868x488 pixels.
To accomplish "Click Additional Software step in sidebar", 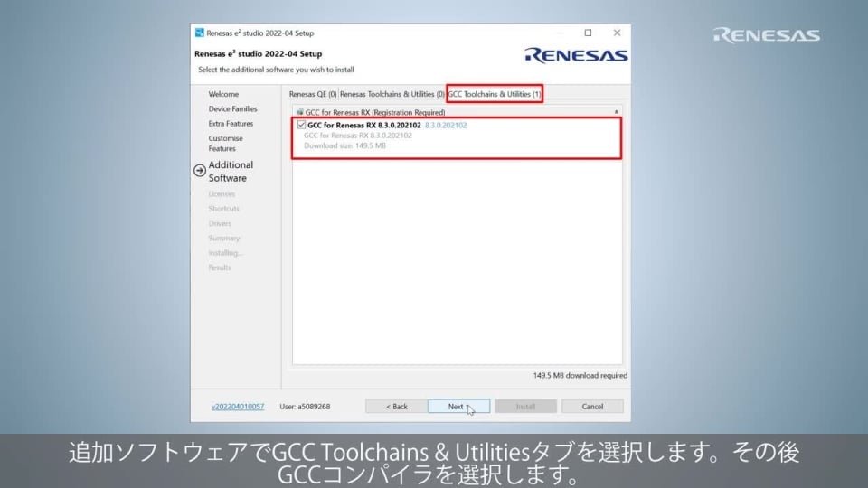I will tap(231, 172).
